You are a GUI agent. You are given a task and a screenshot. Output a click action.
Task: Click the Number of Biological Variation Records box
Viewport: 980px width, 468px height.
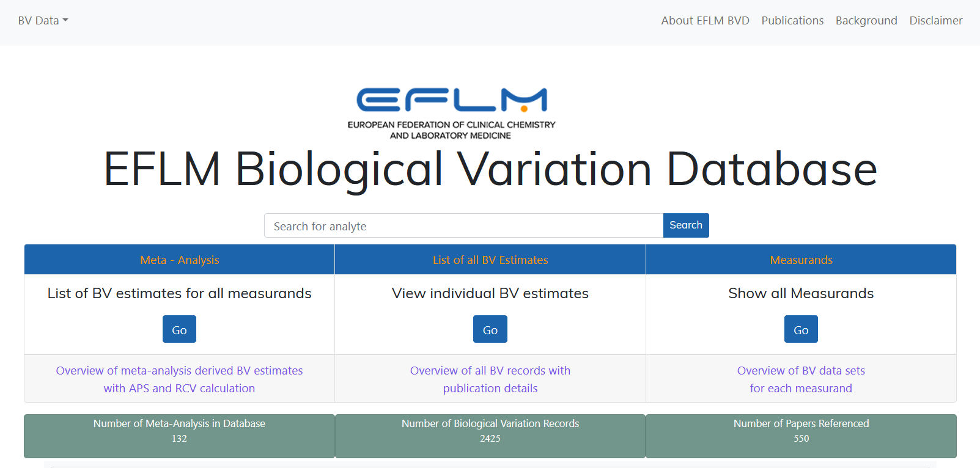point(490,436)
